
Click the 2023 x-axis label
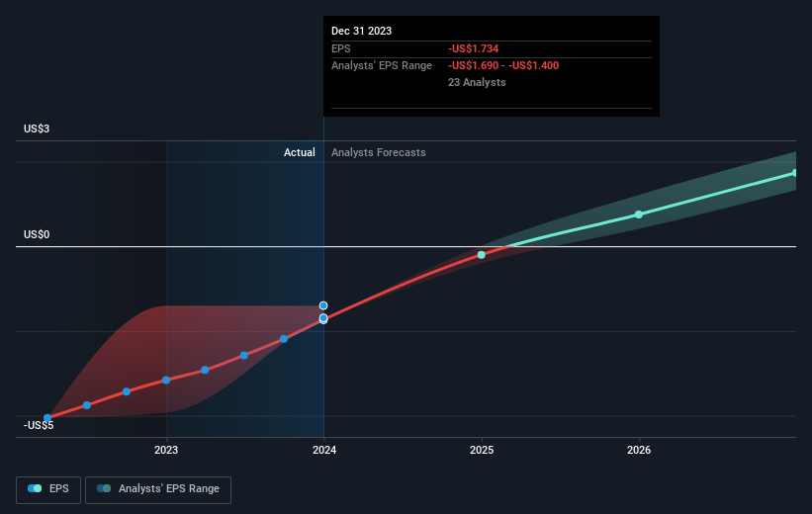point(166,452)
